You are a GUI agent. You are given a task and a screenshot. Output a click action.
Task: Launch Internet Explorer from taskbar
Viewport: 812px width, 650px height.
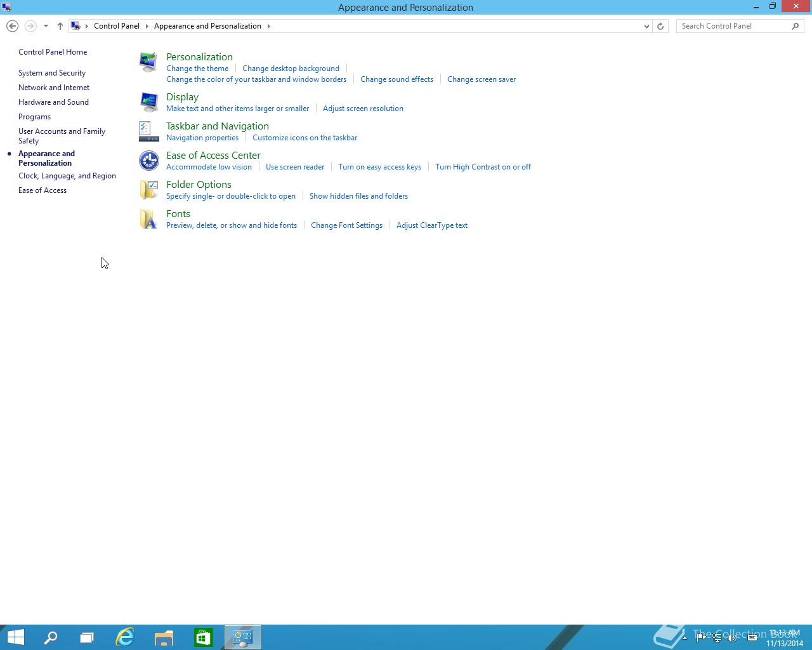125,637
